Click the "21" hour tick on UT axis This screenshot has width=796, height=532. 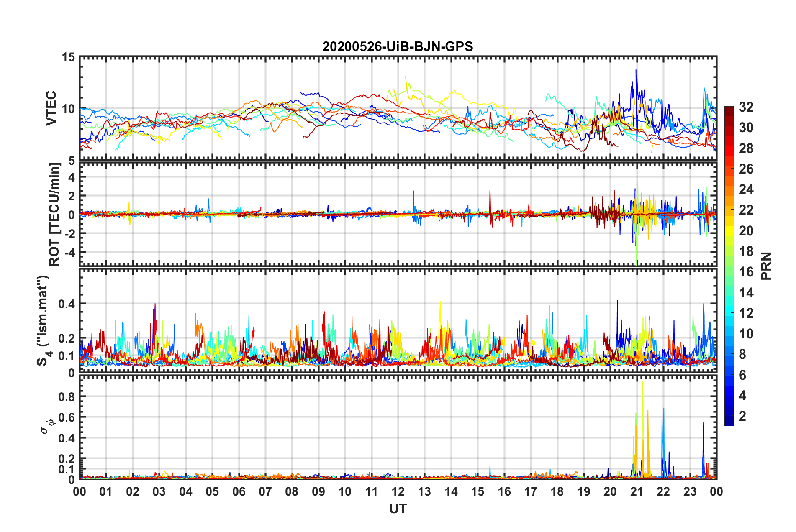[x=637, y=491]
